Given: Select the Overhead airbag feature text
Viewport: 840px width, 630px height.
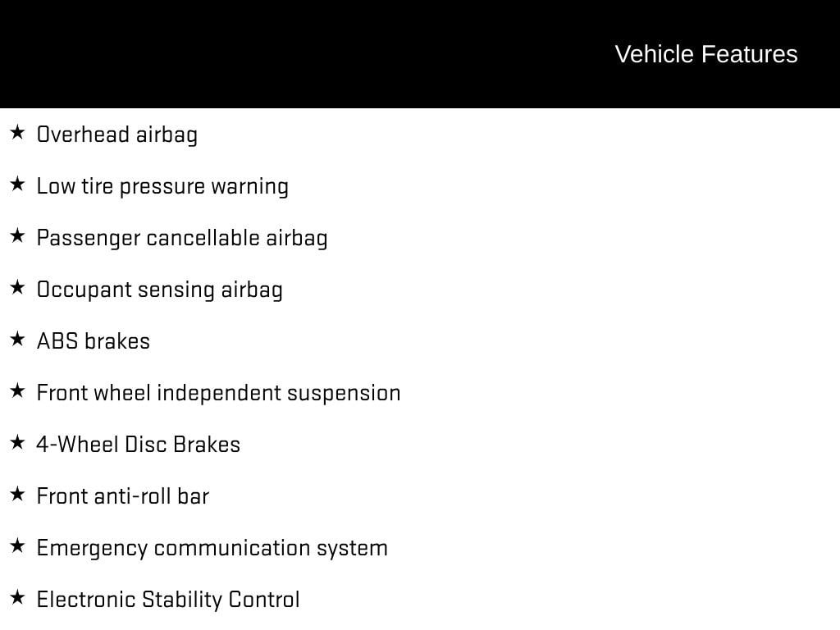Looking at the screenshot, I should coord(117,135).
